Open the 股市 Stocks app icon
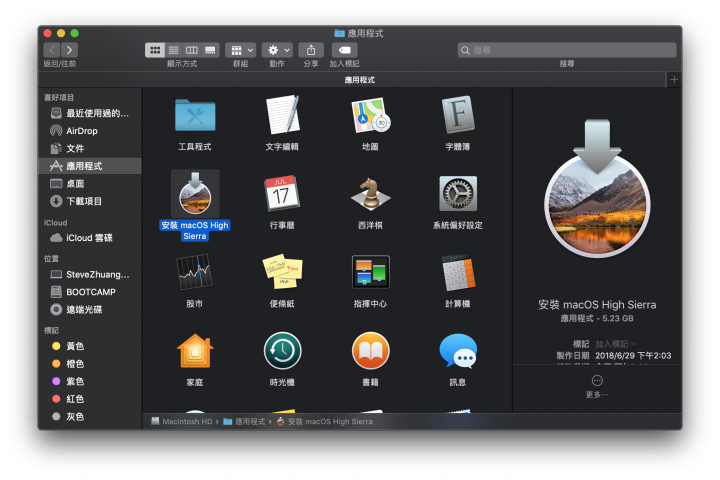Image resolution: width=720 pixels, height=480 pixels. 194,272
